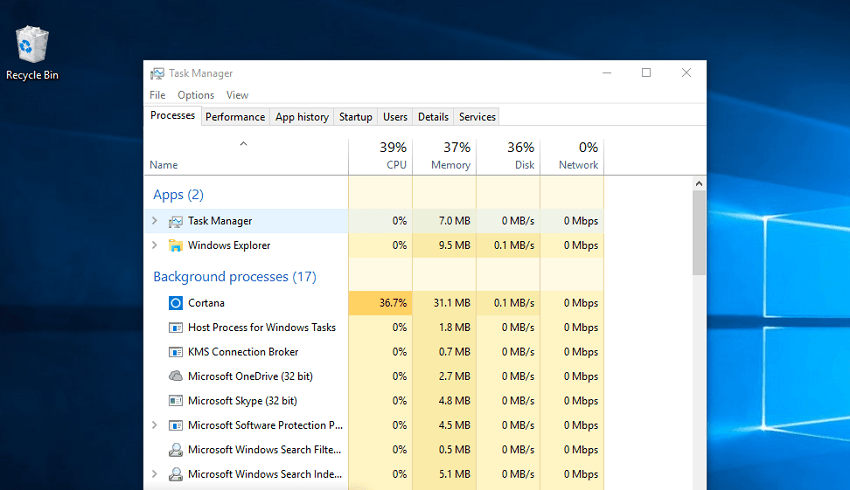Click the KMS Connection Broker icon

(176, 352)
